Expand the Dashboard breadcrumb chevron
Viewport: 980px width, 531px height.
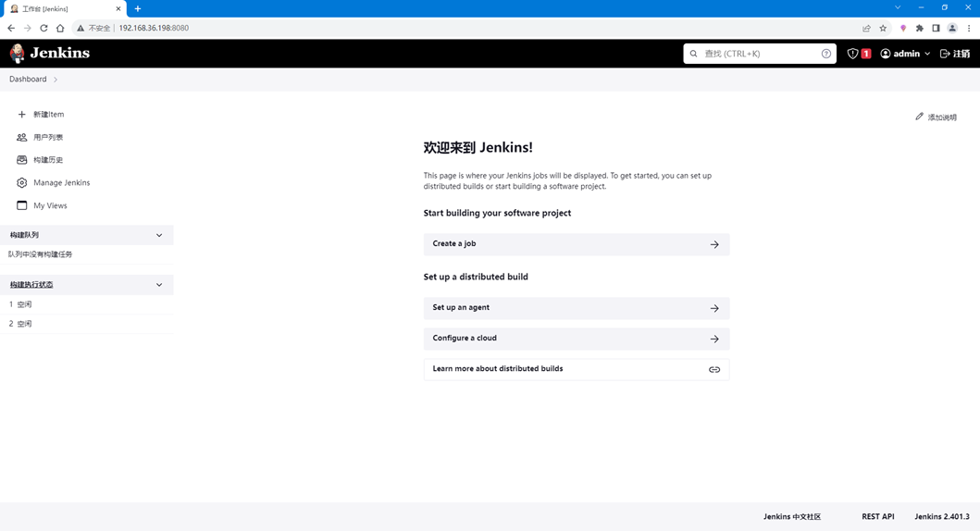pyautogui.click(x=56, y=80)
